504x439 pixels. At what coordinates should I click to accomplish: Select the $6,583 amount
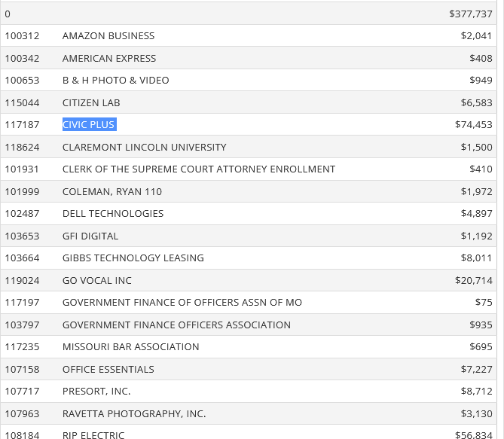(x=476, y=102)
